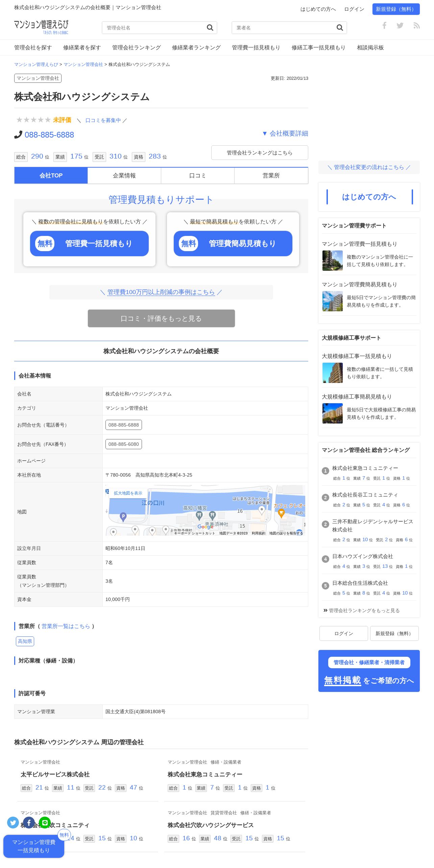Open the Twitter icon in the header

tap(400, 25)
